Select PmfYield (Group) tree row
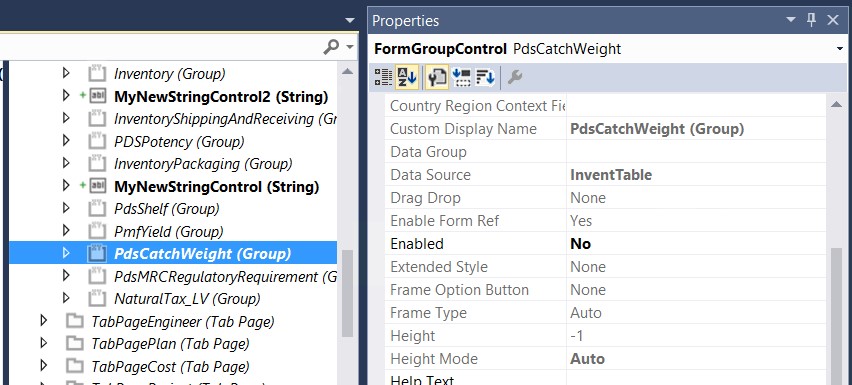This screenshot has height=385, width=852. (169, 232)
